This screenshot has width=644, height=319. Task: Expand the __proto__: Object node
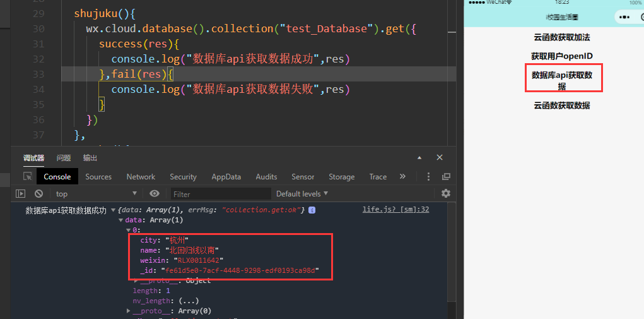pyautogui.click(x=136, y=280)
